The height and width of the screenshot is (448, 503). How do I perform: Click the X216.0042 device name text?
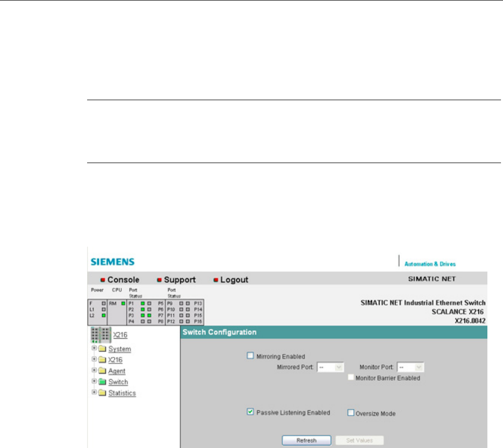[x=470, y=321]
